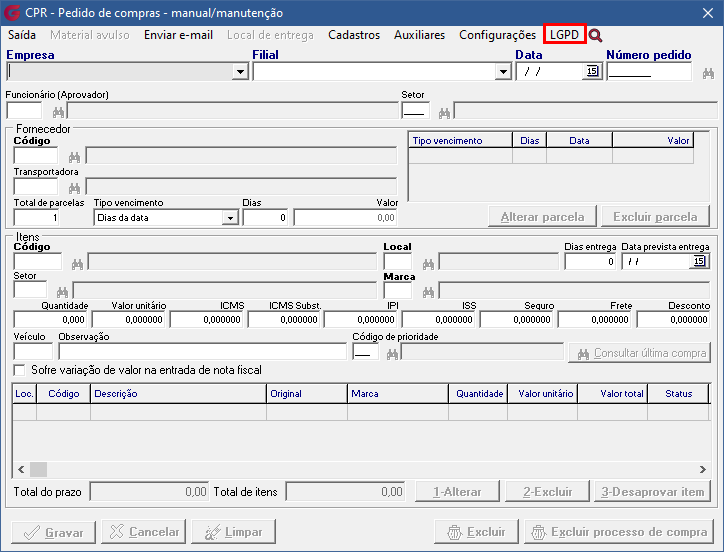Click the Excluir parcela button
Image resolution: width=724 pixels, height=552 pixels.
655,217
